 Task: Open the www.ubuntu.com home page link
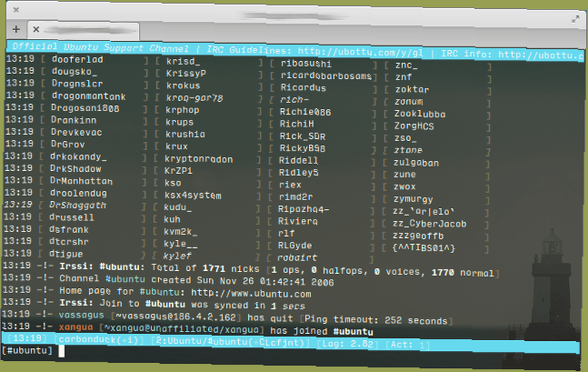[x=251, y=293]
